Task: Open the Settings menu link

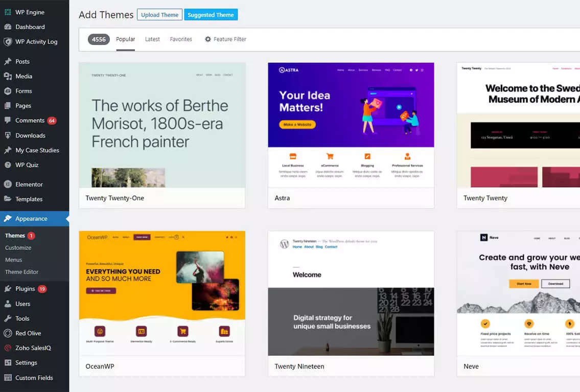Action: pos(26,363)
